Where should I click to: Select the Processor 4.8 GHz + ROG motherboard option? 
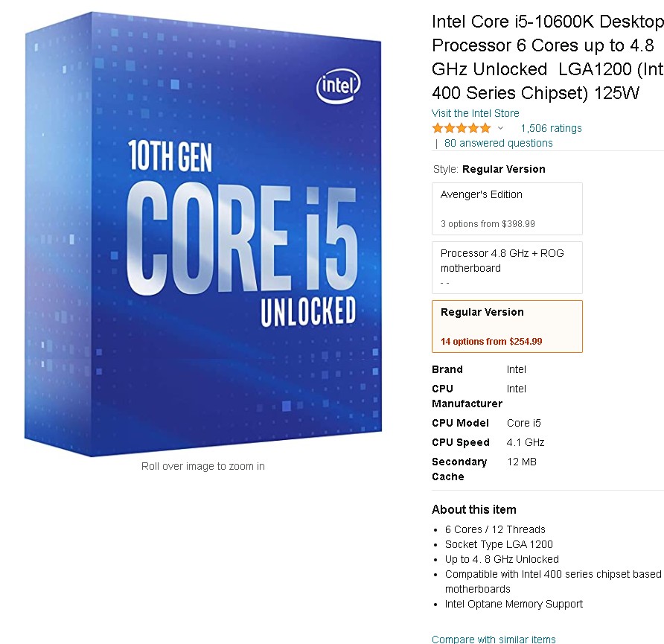(x=507, y=268)
